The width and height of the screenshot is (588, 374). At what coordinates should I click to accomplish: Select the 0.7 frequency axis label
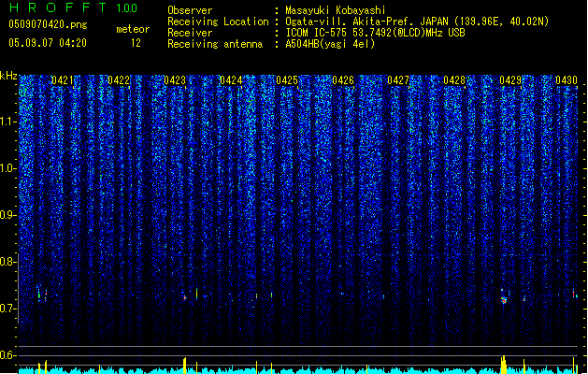[x=8, y=309]
